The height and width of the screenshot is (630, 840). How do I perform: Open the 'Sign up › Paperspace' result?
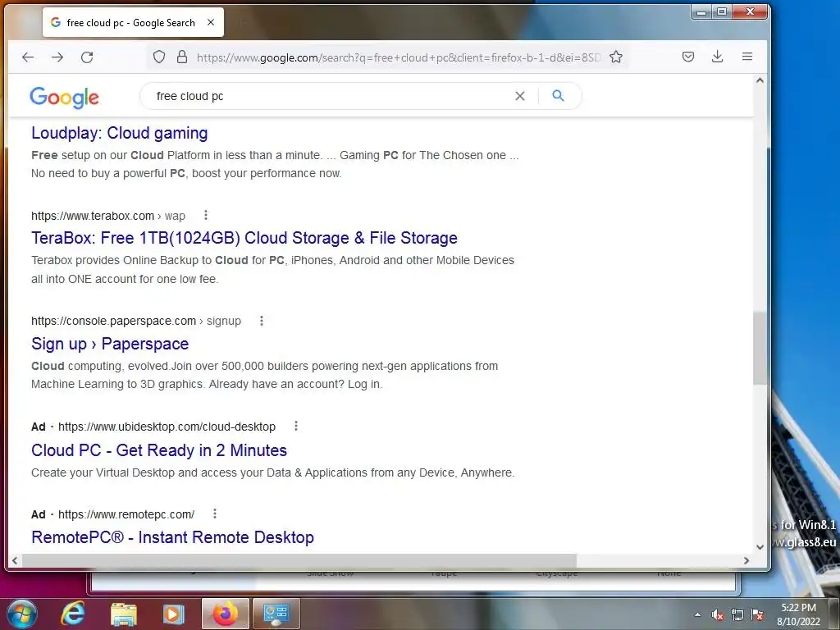point(110,344)
